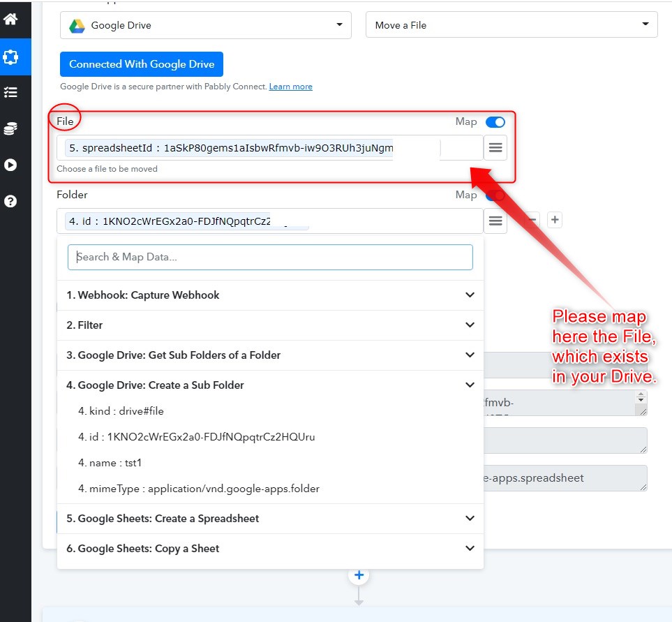The image size is (672, 622).
Task: Click the mapped spreadsheetId tag
Action: point(230,148)
